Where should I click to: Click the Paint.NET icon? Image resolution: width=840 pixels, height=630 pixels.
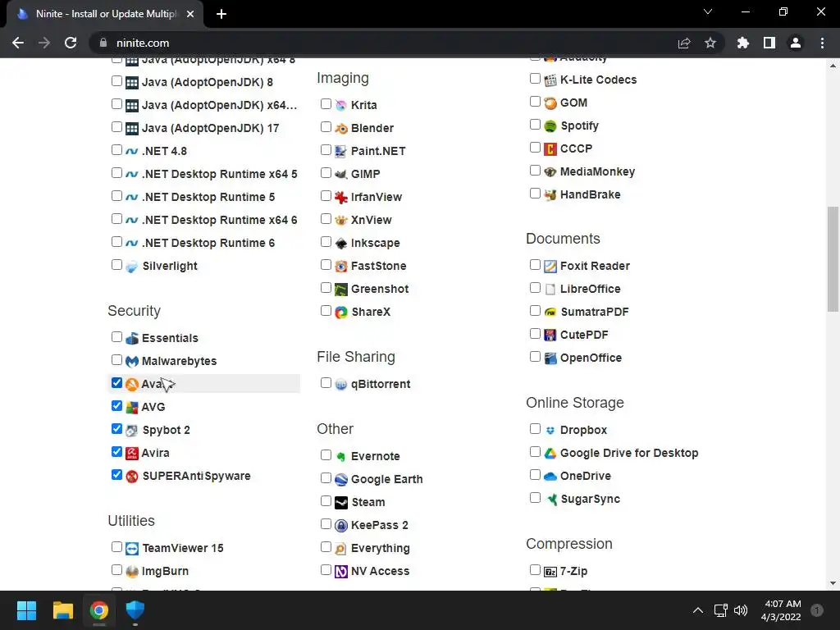(340, 152)
